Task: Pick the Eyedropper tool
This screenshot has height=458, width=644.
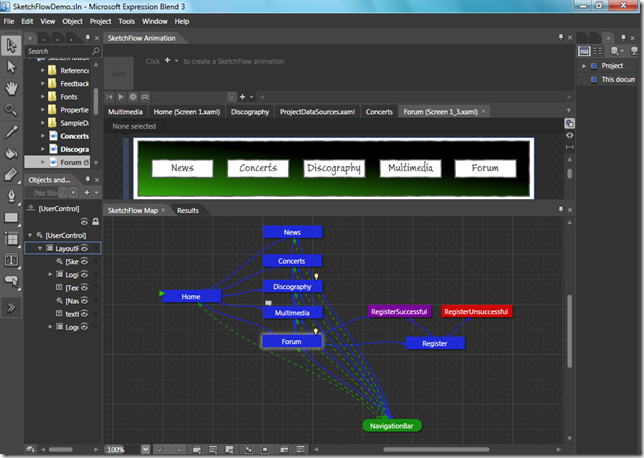Action: click(x=11, y=131)
